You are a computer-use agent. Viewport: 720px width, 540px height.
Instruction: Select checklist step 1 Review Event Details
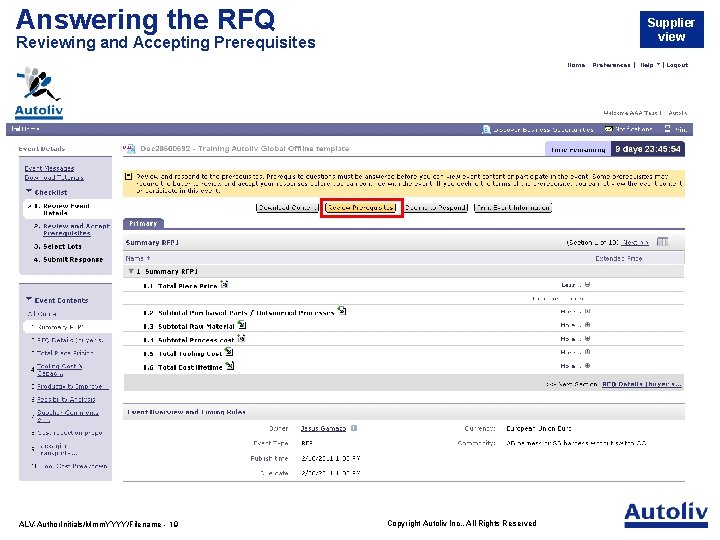pos(67,209)
